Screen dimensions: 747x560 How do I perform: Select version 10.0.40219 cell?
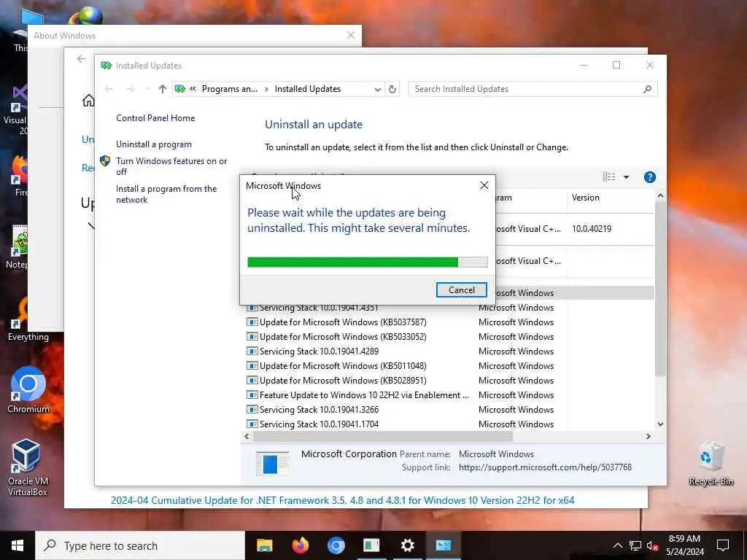click(x=591, y=228)
